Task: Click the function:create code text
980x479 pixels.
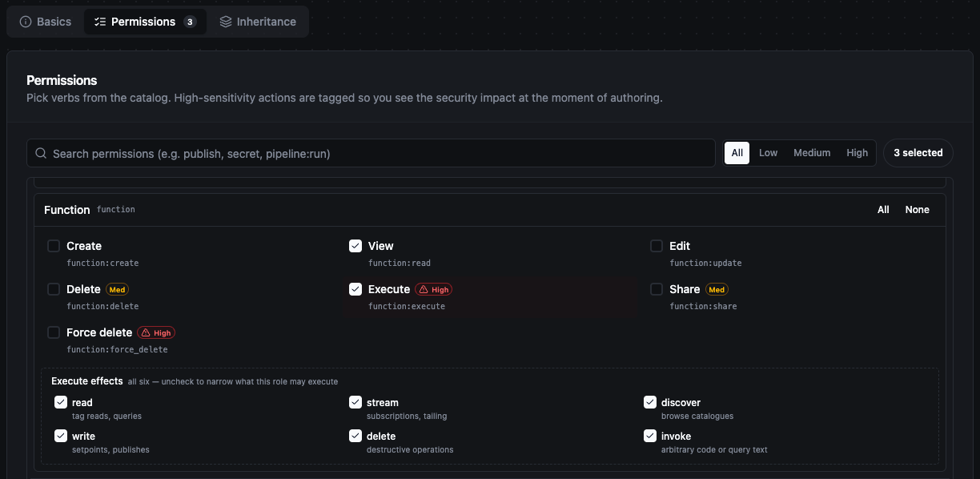Action: [102, 263]
